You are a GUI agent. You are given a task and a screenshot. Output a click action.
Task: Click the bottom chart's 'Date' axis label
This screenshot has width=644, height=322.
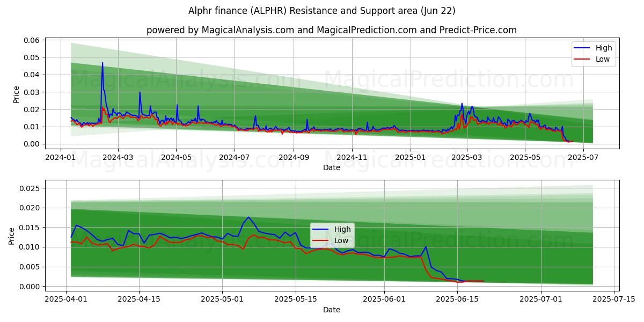[332, 310]
